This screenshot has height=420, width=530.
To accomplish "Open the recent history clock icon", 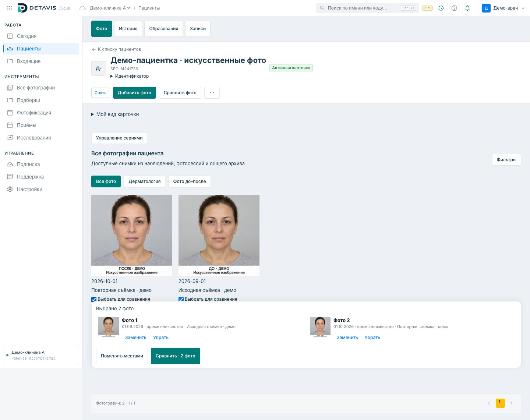I will [441, 8].
